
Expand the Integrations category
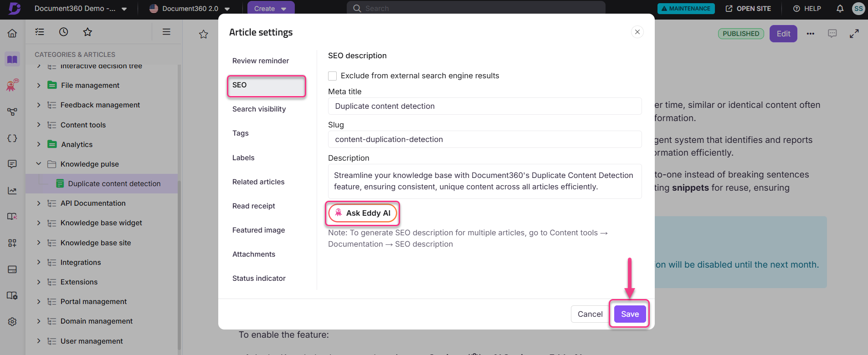tap(39, 262)
